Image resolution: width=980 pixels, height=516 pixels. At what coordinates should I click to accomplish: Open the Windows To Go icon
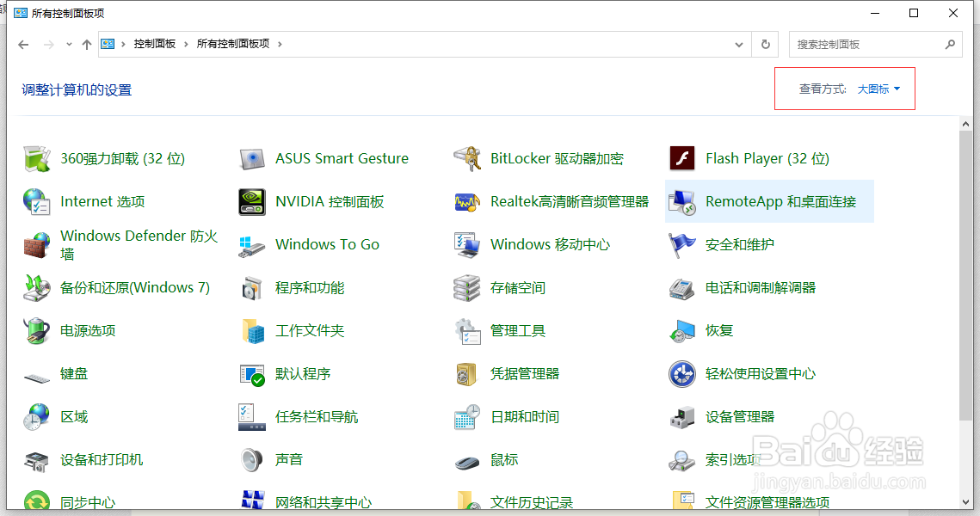[252, 245]
